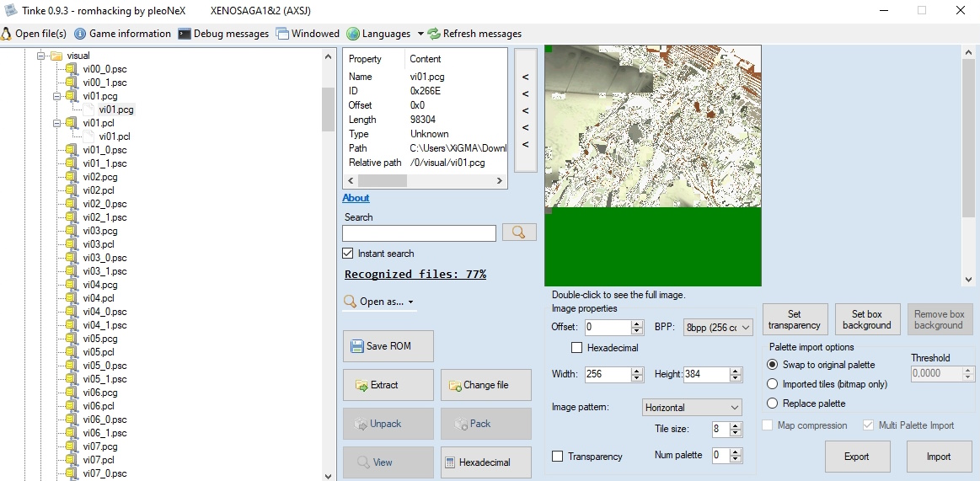Image resolution: width=980 pixels, height=481 pixels.
Task: Select the Swap to original palette option
Action: pos(773,365)
